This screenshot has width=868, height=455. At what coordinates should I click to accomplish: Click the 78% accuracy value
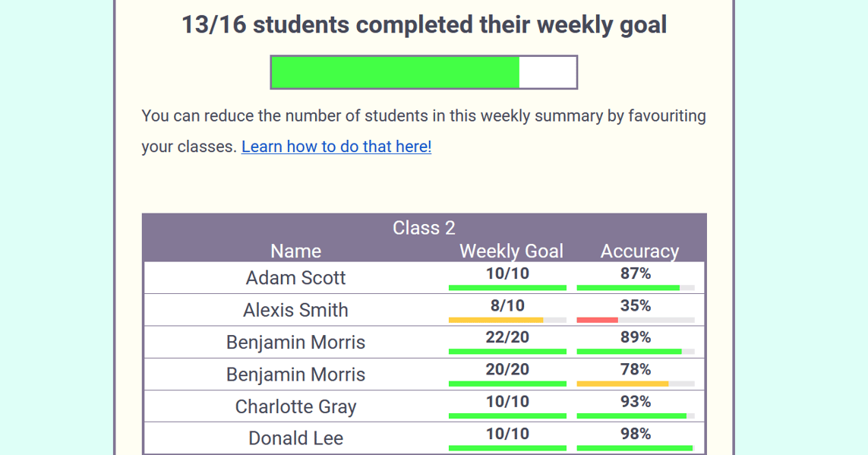636,370
